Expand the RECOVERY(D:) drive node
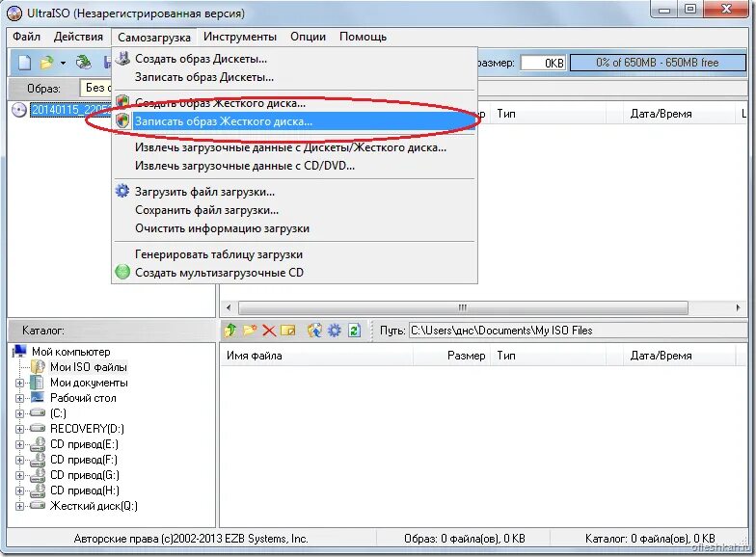 (x=19, y=430)
